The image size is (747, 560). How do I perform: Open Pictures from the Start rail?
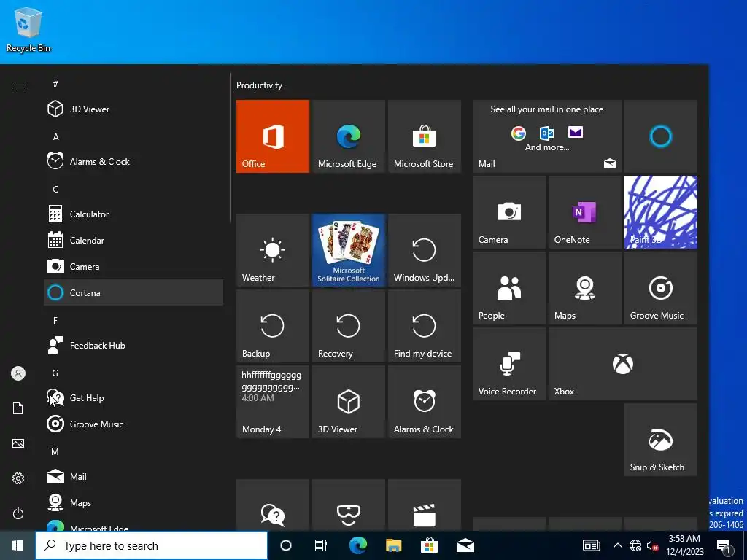click(18, 443)
